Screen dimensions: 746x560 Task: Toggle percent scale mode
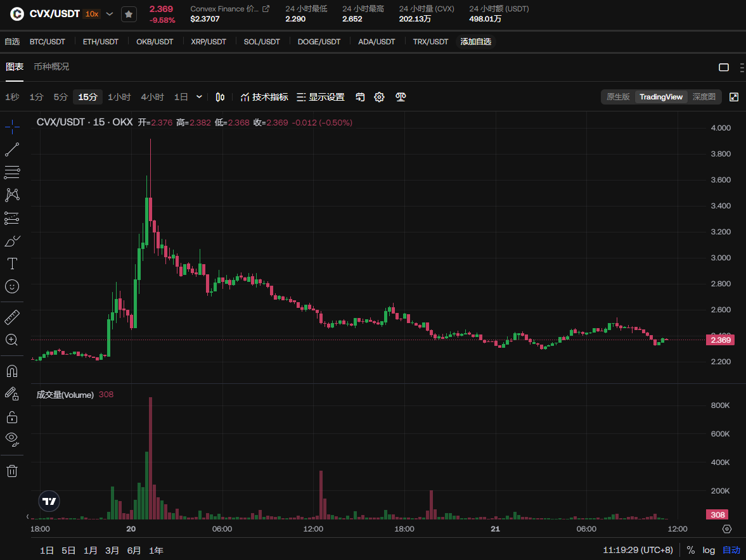pyautogui.click(x=691, y=550)
